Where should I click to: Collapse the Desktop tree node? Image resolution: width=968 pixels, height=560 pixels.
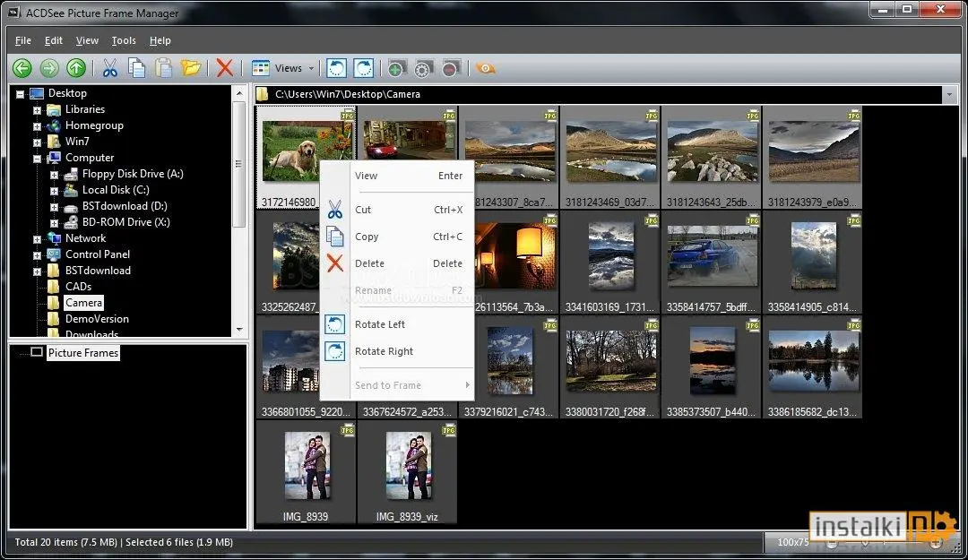click(20, 94)
